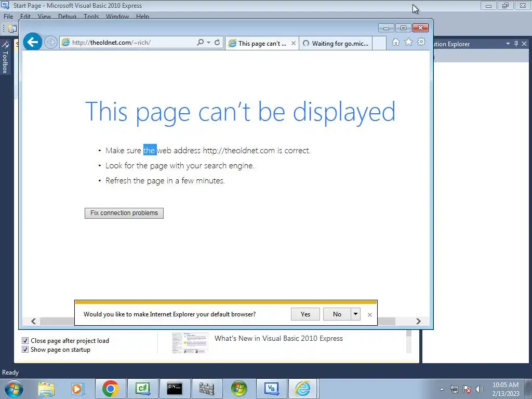This screenshot has width=532, height=399.
Task: Click 'Refresh the page in a few minutes' text
Action: tap(165, 180)
